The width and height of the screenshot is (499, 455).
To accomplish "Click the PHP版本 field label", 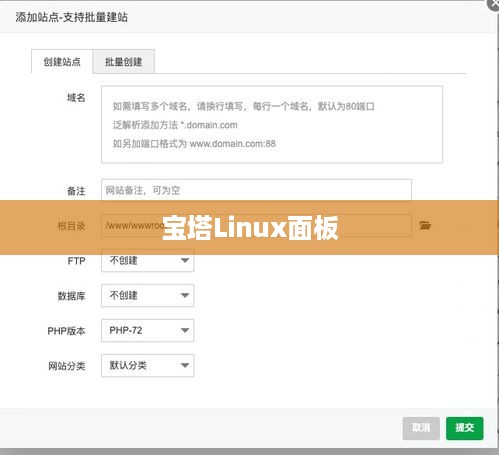I will coord(66,331).
